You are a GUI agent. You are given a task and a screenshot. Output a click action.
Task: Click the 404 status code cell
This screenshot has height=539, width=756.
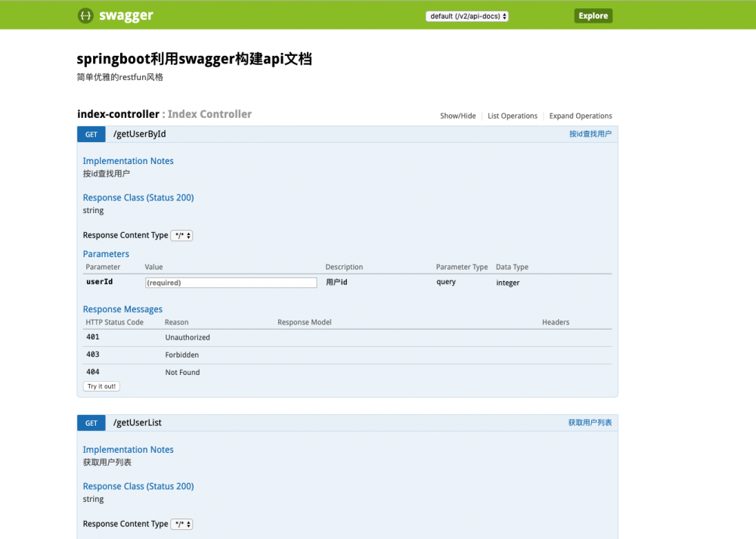point(92,372)
